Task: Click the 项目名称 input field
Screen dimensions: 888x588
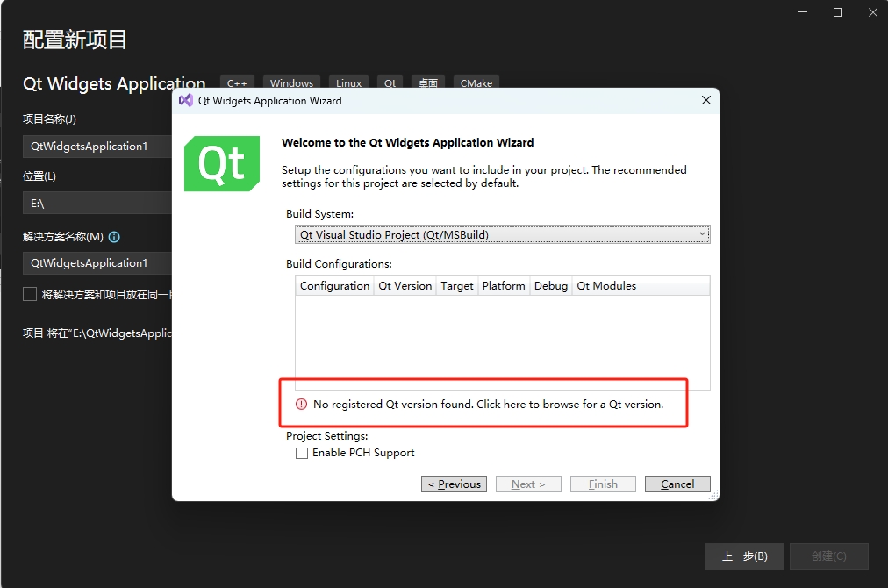Action: tap(97, 147)
